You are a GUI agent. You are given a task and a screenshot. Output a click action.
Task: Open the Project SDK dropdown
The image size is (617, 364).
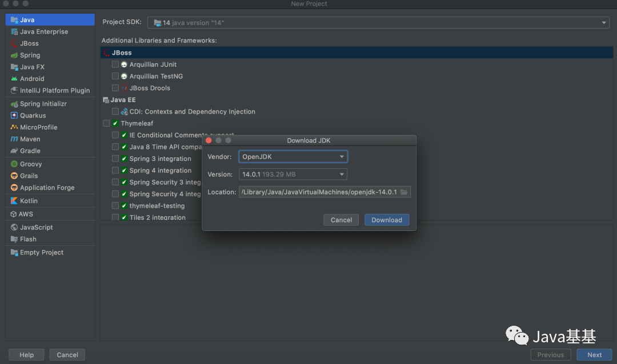click(378, 22)
